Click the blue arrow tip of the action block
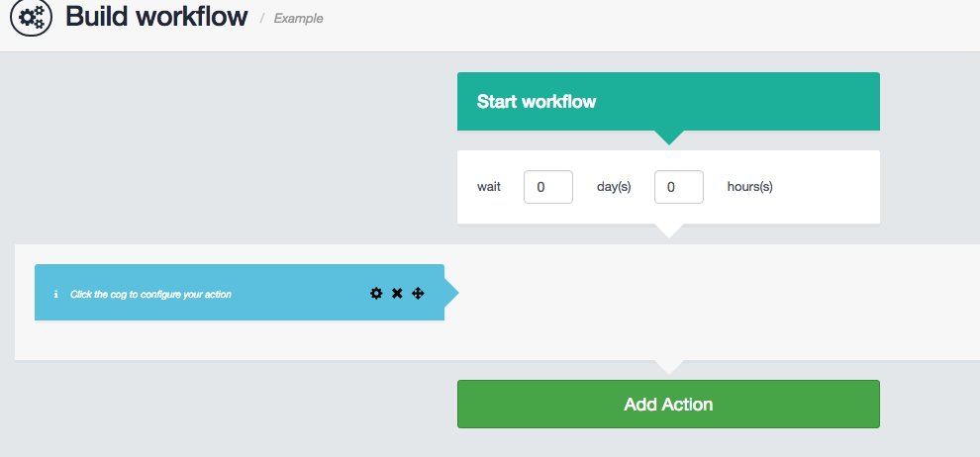The width and height of the screenshot is (980, 457). coord(452,293)
